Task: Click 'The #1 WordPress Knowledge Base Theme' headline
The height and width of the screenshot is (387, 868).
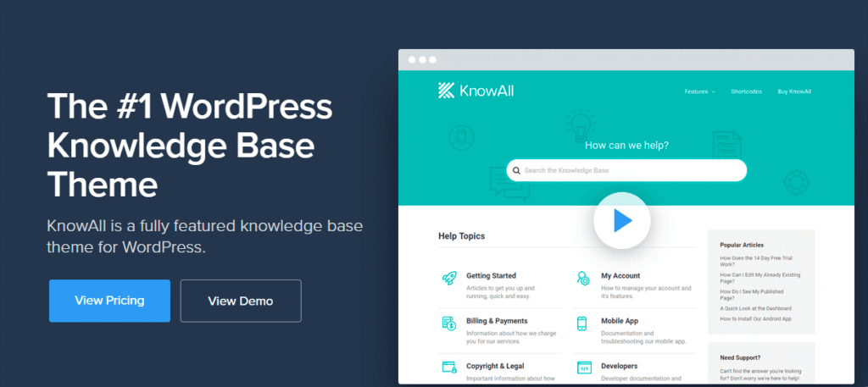Action: coord(190,146)
